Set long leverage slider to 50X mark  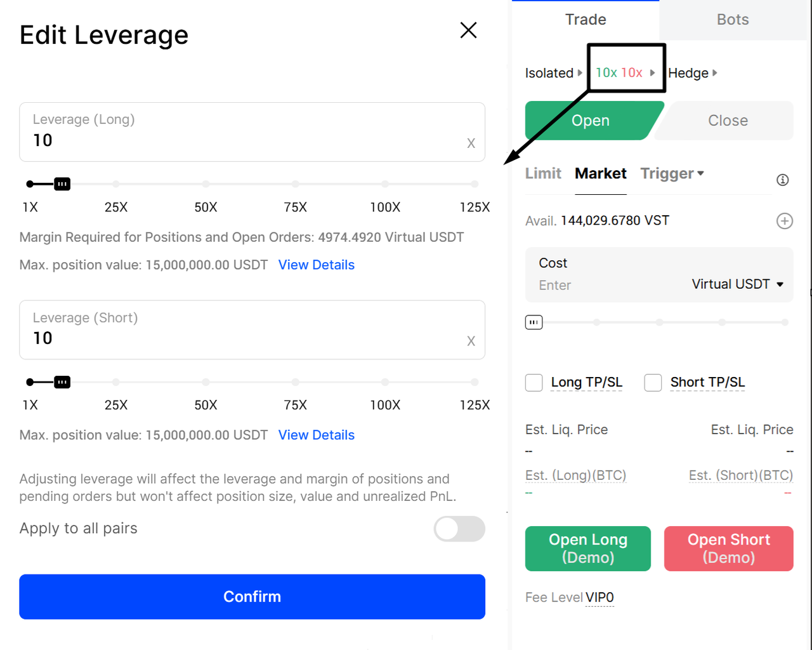[206, 184]
